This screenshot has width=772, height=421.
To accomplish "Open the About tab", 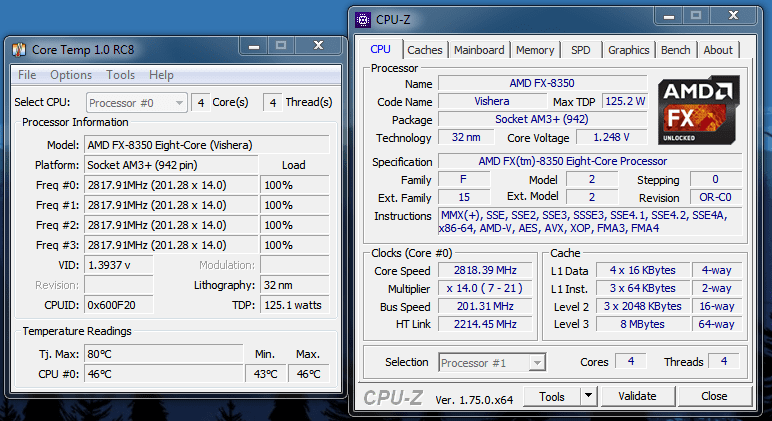I will [x=718, y=50].
